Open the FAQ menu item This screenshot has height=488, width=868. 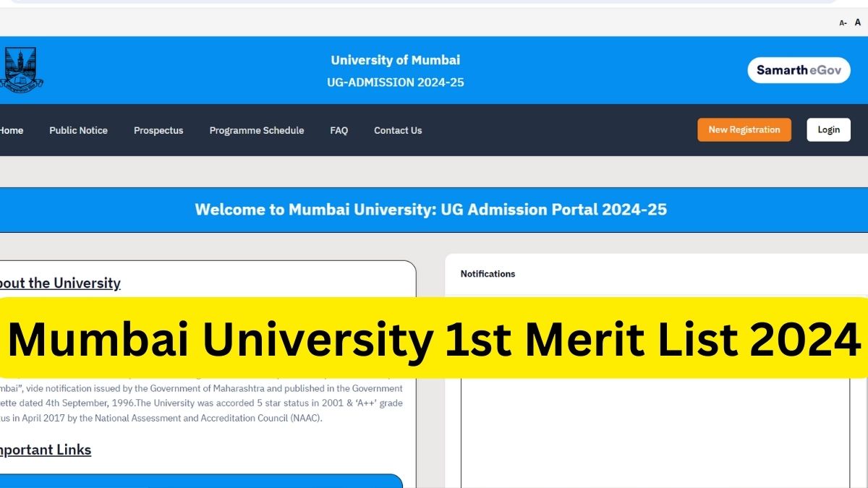coord(339,130)
